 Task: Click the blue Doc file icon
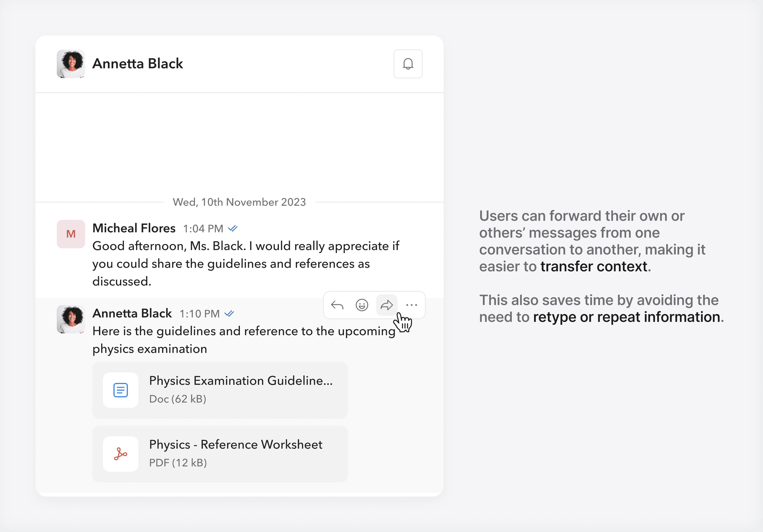click(x=121, y=390)
